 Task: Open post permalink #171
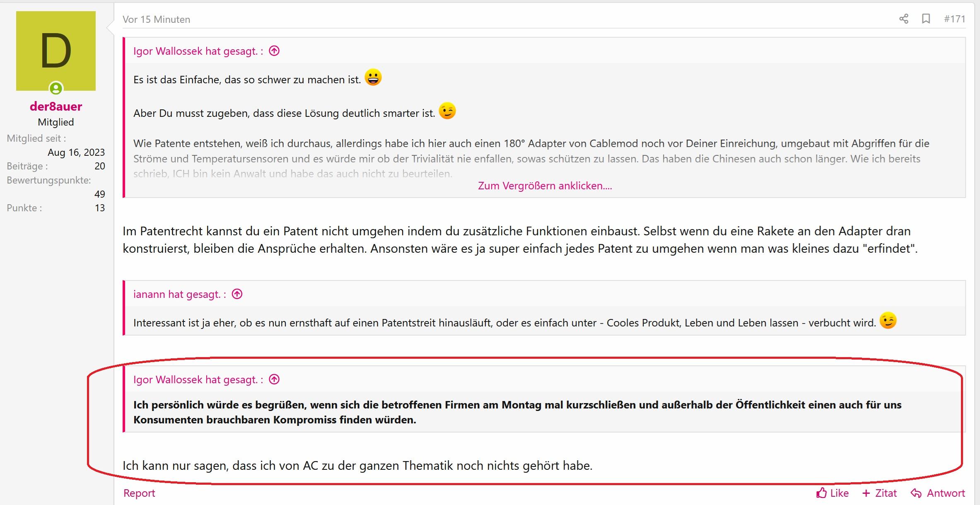954,19
